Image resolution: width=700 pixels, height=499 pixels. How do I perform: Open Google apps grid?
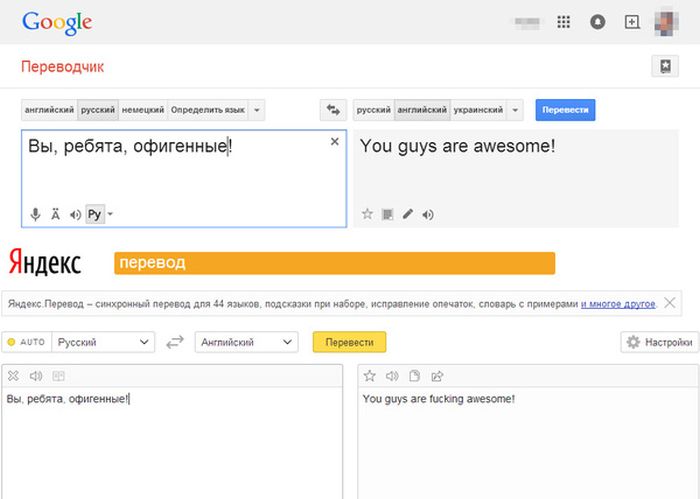564,22
